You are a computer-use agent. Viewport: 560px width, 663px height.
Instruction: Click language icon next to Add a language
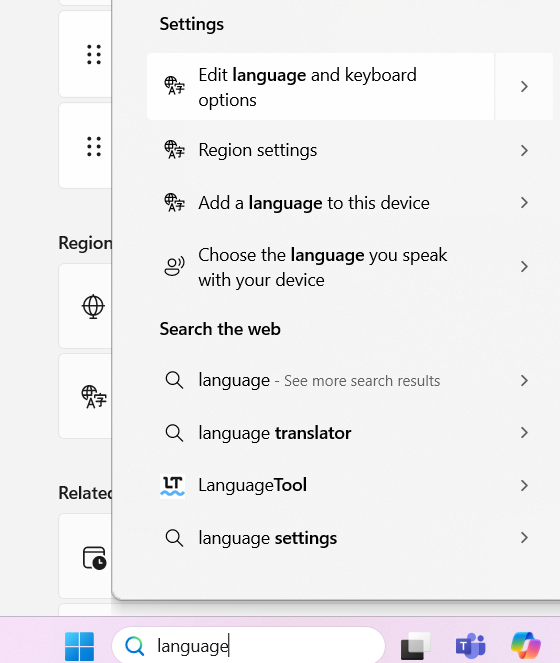174,203
